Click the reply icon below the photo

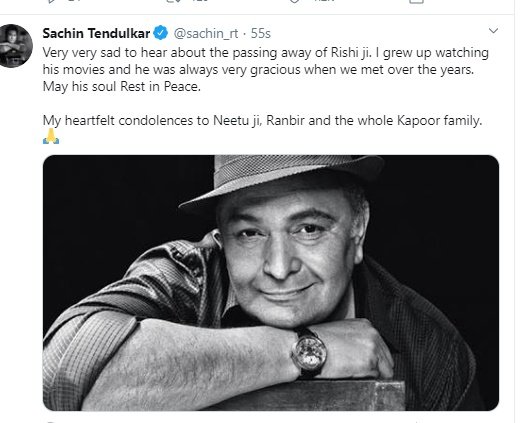[50, 422]
